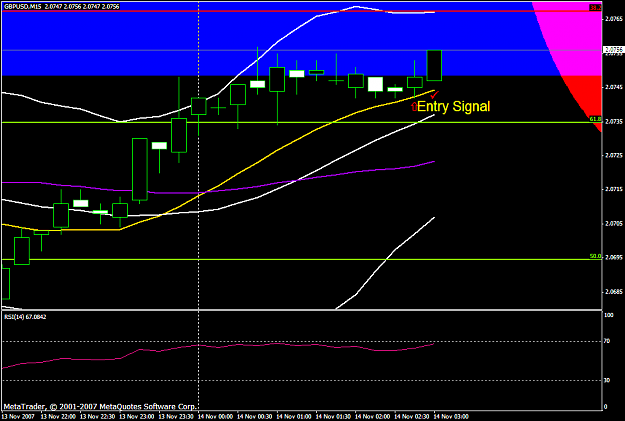The image size is (625, 421).
Task: Click the RSI scale value 30
Action: (x=607, y=380)
